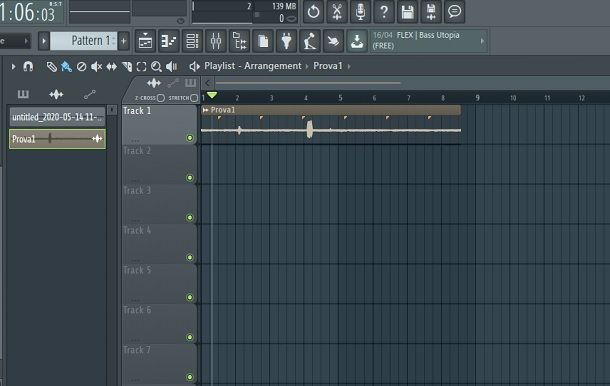This screenshot has width=610, height=386.
Task: Open the Playlist view button
Action: 145,41
